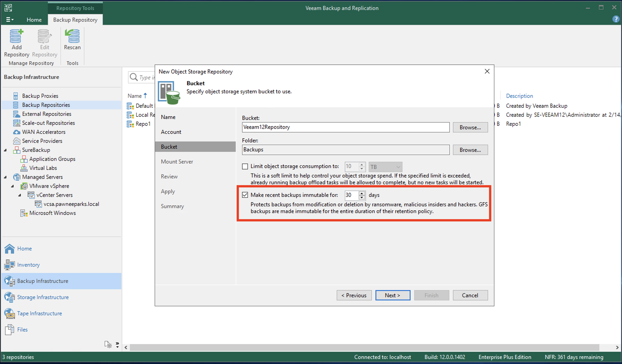622x364 pixels.
Task: Browse for bucket
Action: tap(470, 127)
